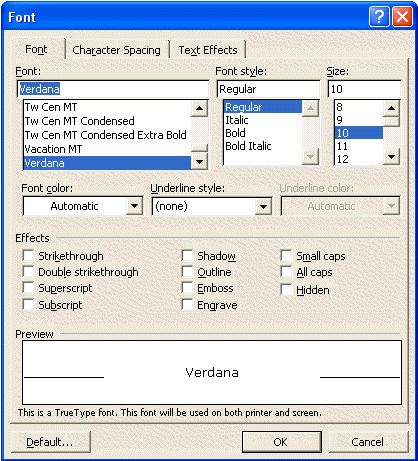Viewport: 418px width, 461px height.
Task: Click the OK button
Action: click(x=282, y=442)
